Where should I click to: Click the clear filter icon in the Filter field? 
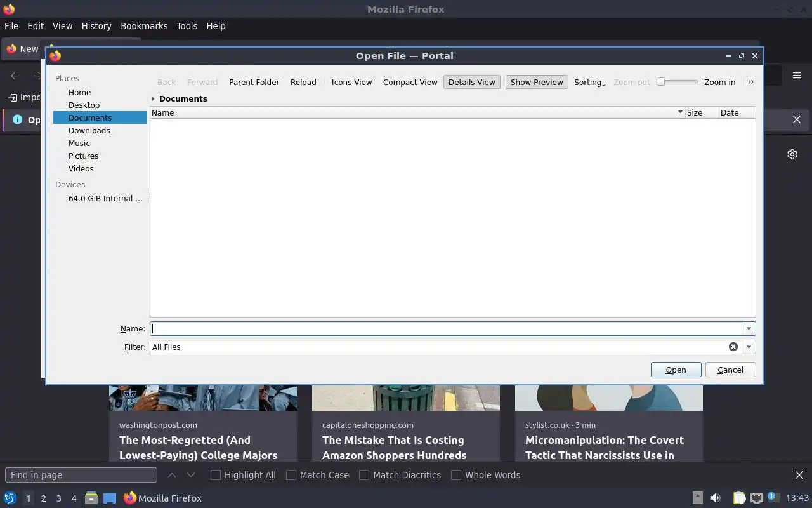point(733,347)
